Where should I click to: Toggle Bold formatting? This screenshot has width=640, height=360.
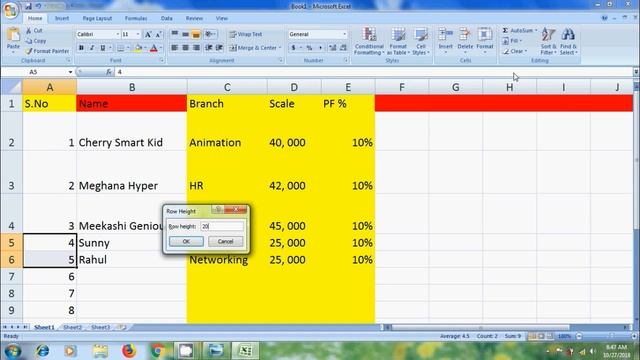[x=81, y=48]
